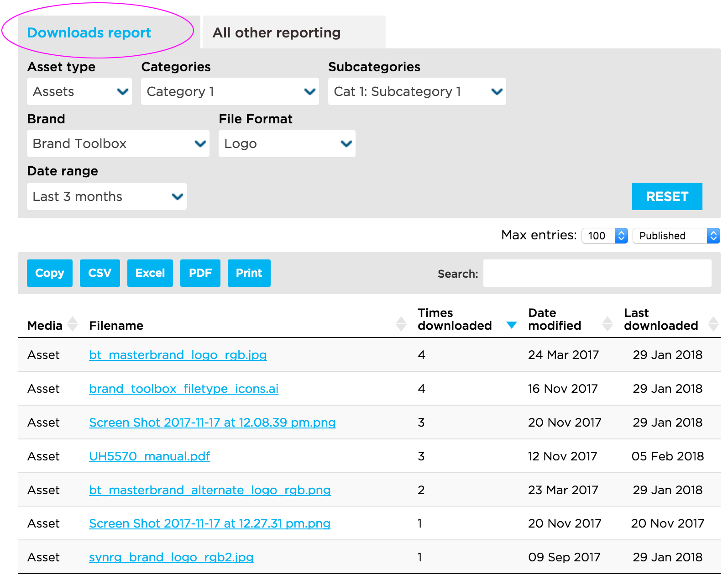Sort by Date modified column arrows
Viewport: 728px width, 581px height.
607,324
